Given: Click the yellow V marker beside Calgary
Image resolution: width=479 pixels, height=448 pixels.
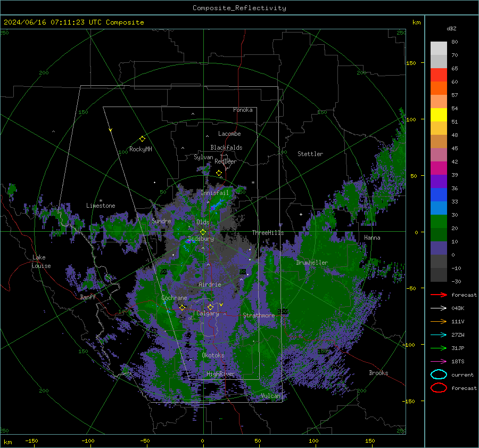Looking at the screenshot, I should click(221, 305).
